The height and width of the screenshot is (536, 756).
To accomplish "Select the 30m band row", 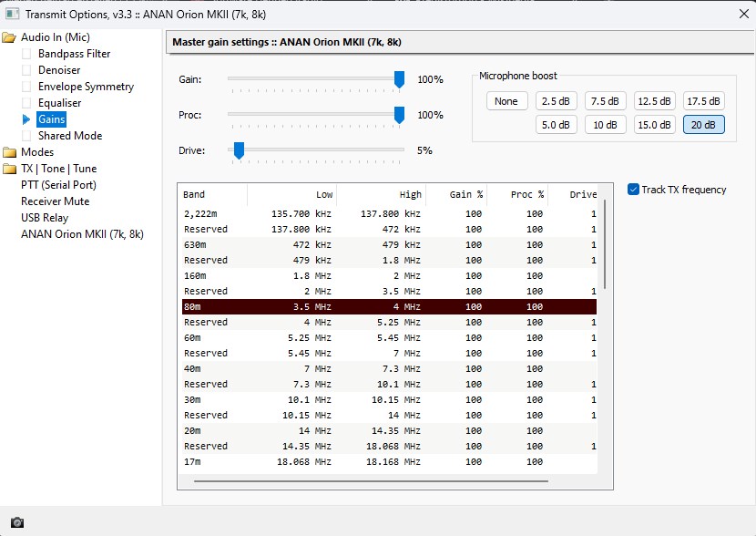I will pyautogui.click(x=389, y=399).
